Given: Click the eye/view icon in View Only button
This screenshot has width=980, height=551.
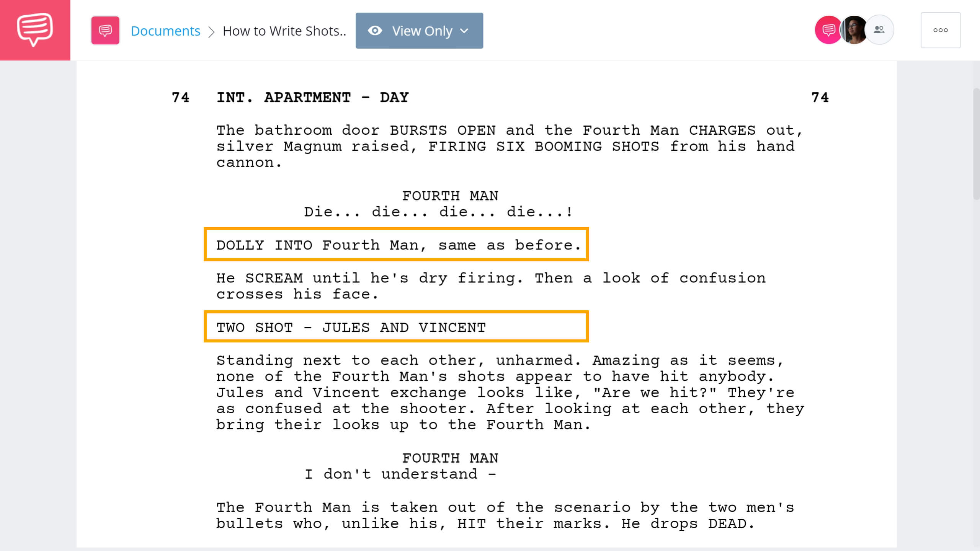Looking at the screenshot, I should (376, 30).
